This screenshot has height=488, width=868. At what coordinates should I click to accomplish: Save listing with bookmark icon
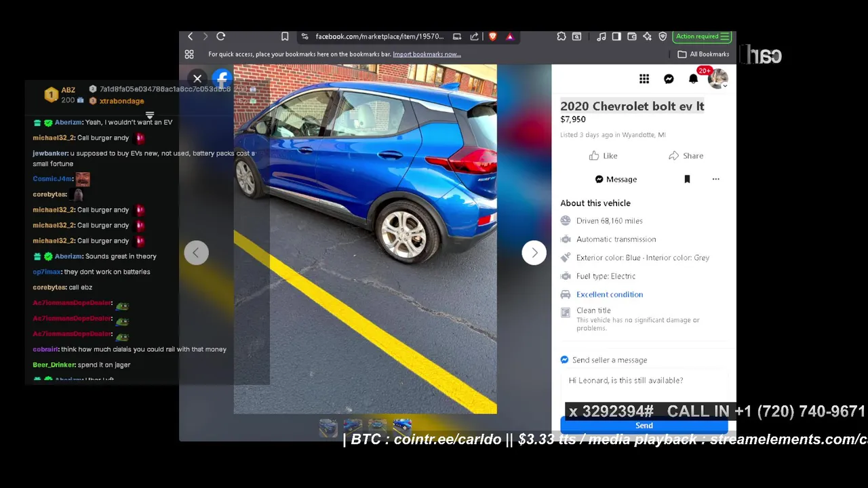(687, 180)
